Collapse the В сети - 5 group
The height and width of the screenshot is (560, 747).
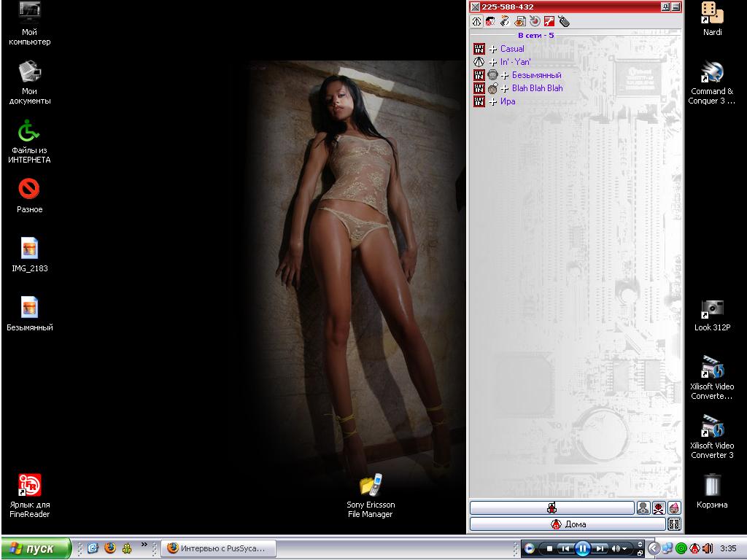pyautogui.click(x=535, y=35)
